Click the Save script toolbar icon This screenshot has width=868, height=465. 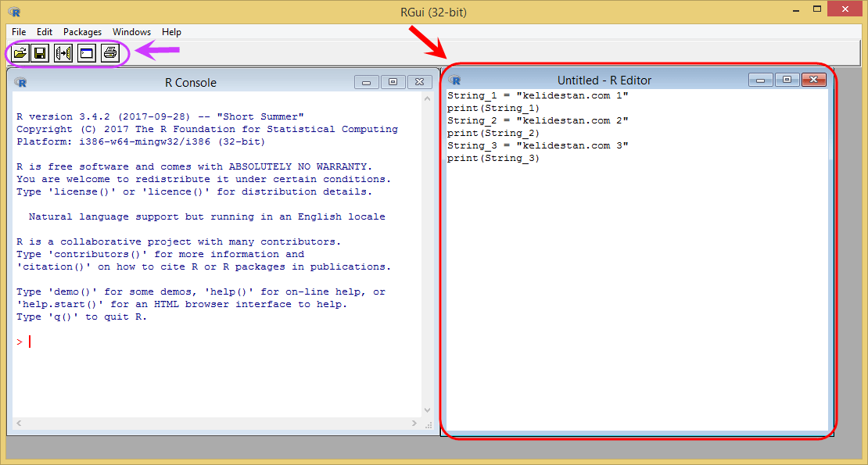click(x=40, y=53)
